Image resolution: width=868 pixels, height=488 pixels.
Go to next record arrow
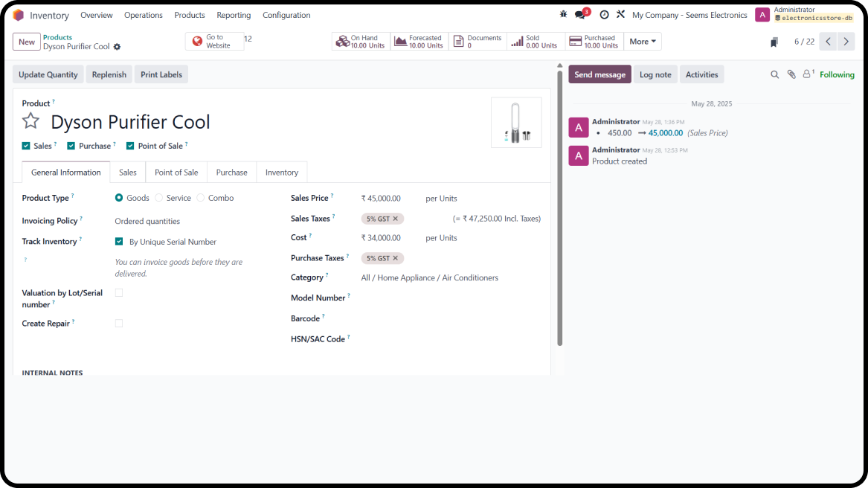(846, 42)
